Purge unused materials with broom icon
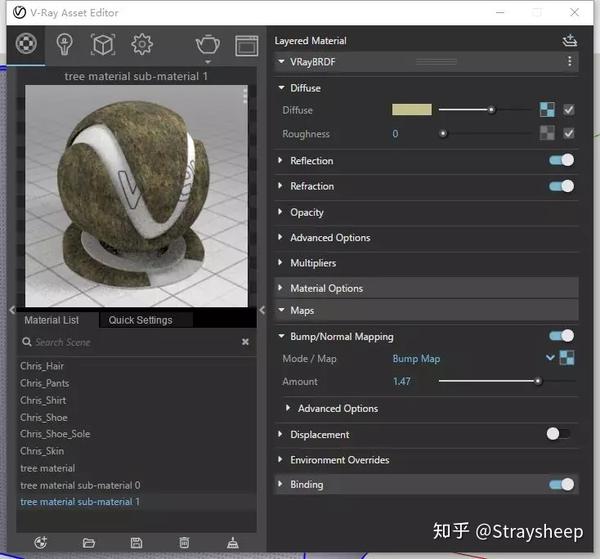This screenshot has height=559, width=600. pyautogui.click(x=233, y=543)
